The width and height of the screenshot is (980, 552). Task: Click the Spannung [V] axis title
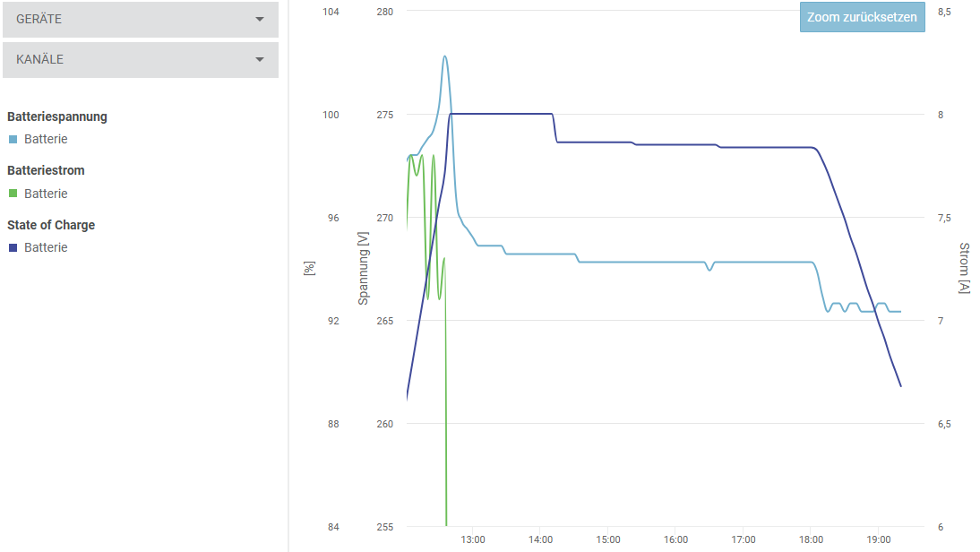coord(364,268)
